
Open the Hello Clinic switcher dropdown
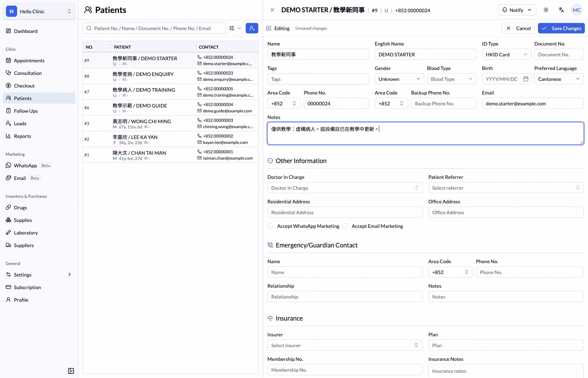tap(39, 12)
